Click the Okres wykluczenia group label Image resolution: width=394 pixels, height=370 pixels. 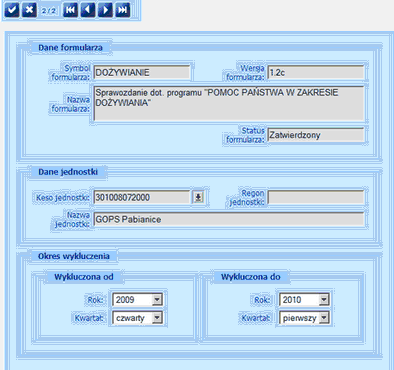74,256
